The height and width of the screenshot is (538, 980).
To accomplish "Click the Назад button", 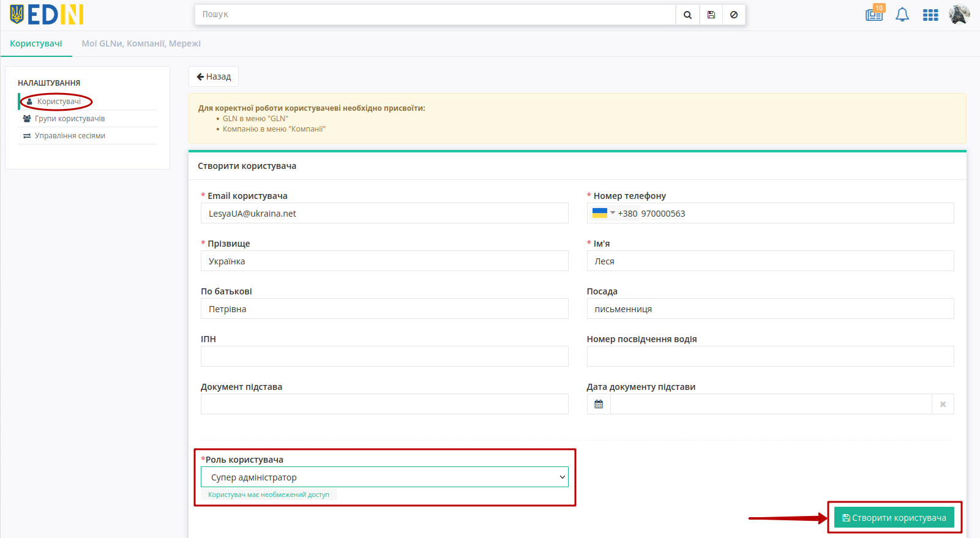I will [214, 77].
